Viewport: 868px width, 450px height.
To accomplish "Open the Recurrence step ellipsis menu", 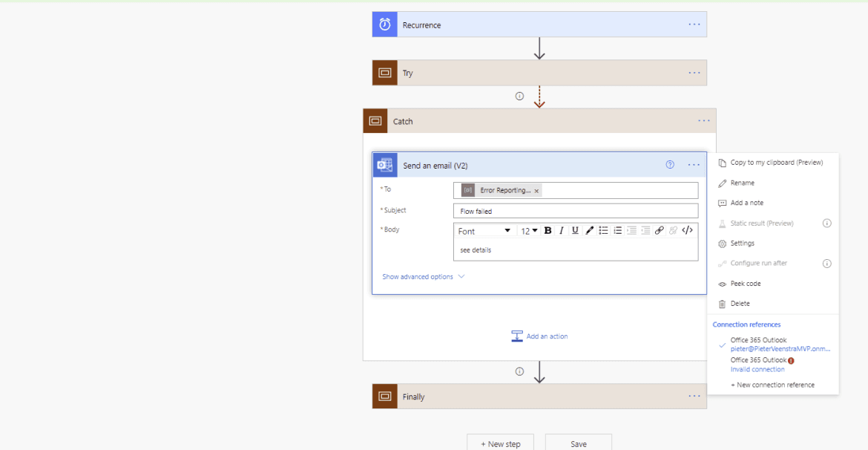I will click(694, 25).
